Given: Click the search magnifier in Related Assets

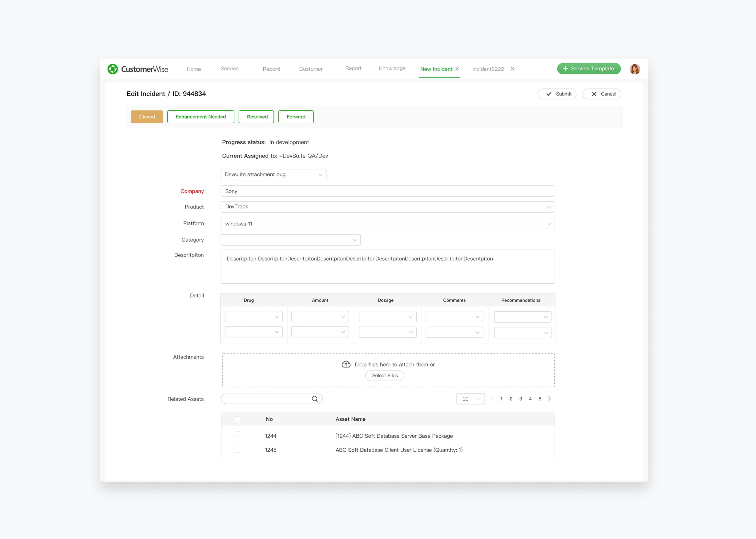Looking at the screenshot, I should [315, 399].
